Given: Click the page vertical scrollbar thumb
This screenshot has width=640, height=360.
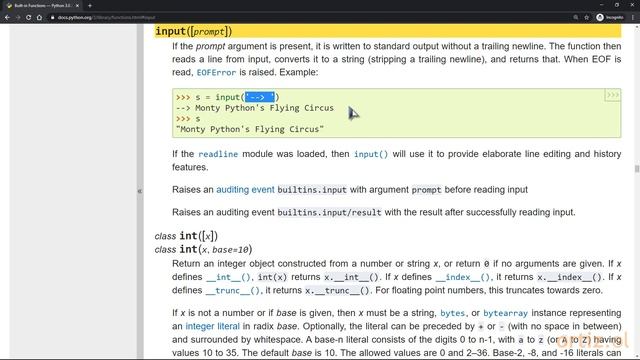Looking at the screenshot, I should 637,169.
